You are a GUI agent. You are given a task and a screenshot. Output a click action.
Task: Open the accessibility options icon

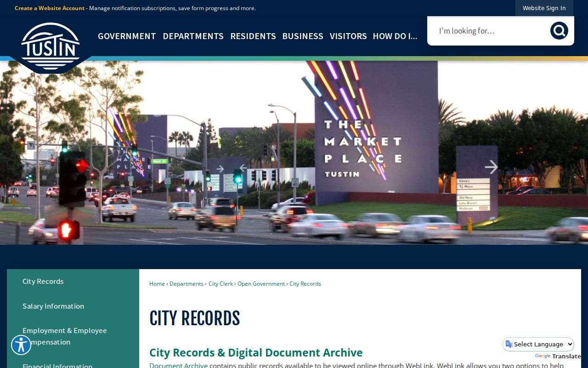(21, 345)
